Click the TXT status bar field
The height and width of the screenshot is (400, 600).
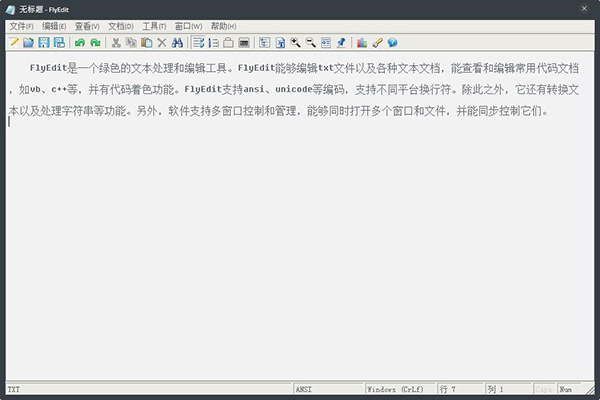click(149, 389)
